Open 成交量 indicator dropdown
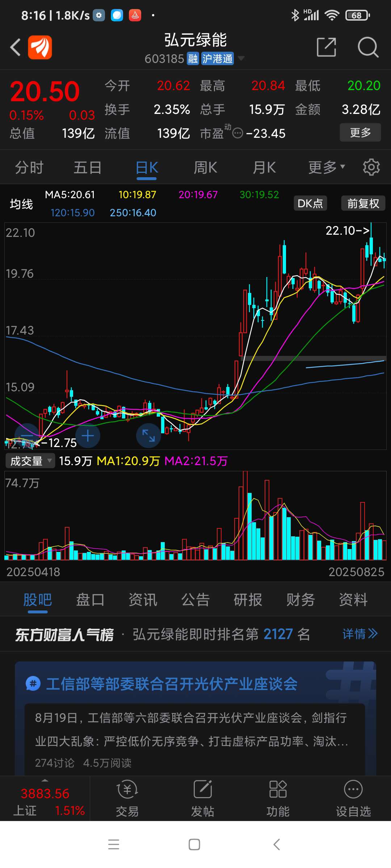The height and width of the screenshot is (868, 391). click(x=30, y=461)
